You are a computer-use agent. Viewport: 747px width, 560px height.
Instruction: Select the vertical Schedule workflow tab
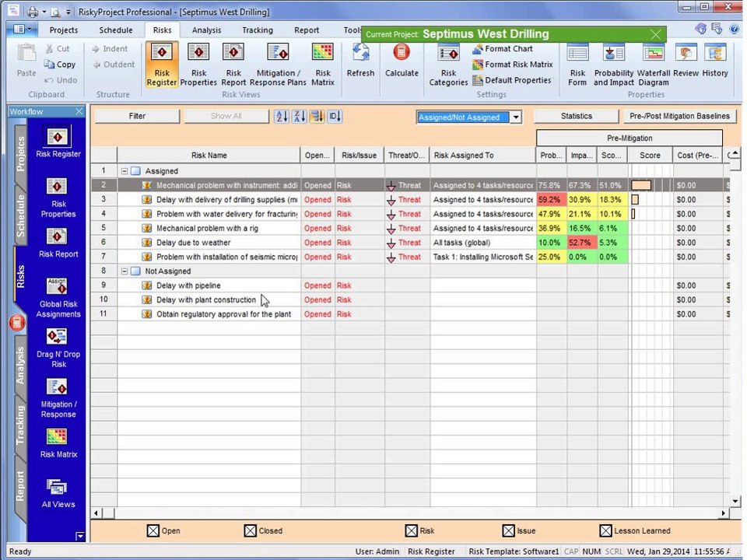click(x=20, y=215)
